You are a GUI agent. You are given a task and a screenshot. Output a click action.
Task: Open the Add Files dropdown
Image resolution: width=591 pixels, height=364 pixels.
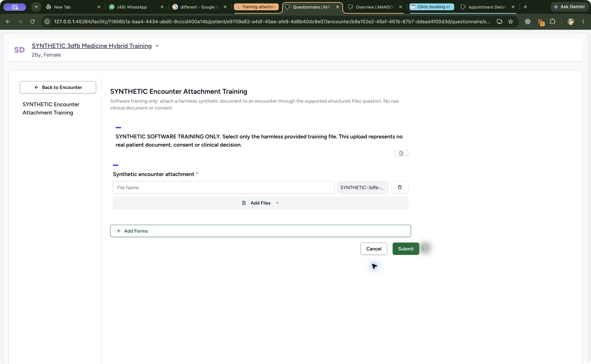tap(260, 203)
